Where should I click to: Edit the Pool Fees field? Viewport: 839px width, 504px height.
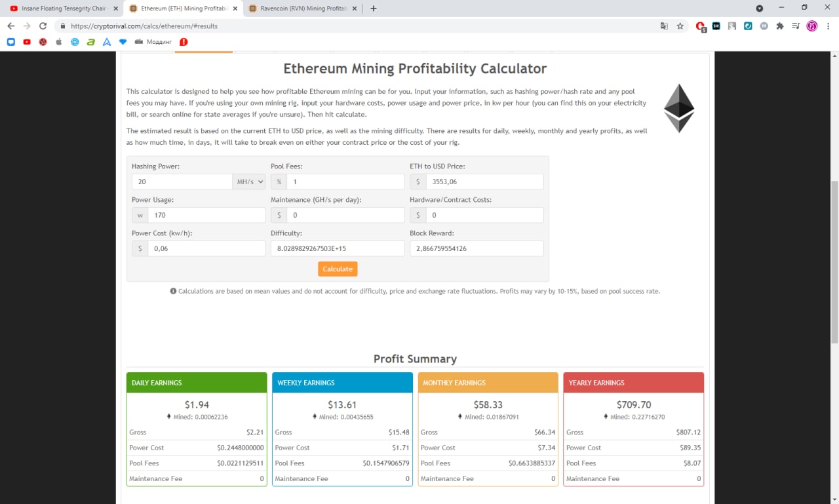345,182
